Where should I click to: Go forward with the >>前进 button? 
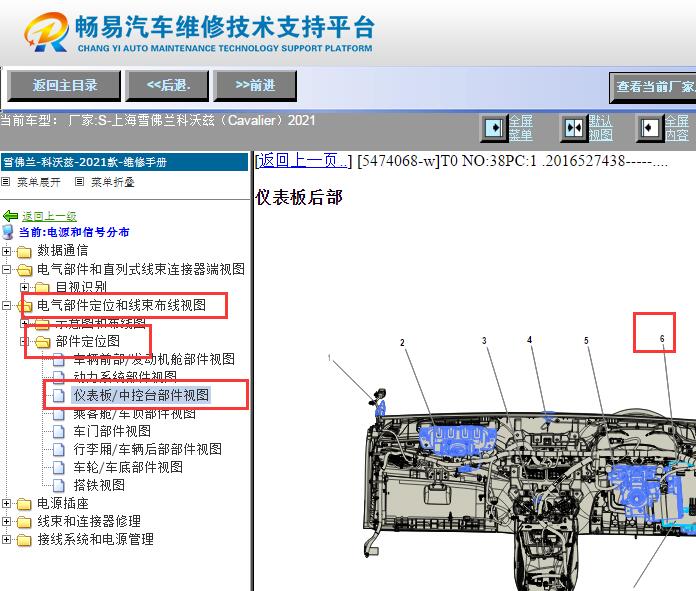coord(255,86)
